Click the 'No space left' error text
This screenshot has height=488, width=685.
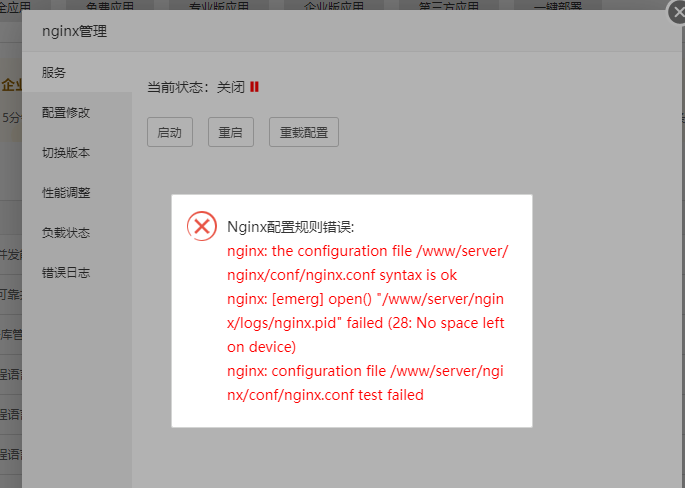[460, 323]
